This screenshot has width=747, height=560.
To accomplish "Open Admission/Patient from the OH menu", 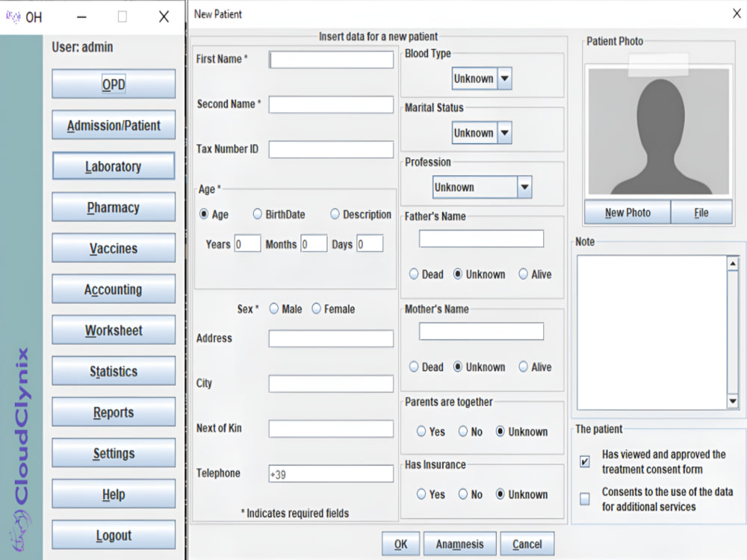I will (x=114, y=125).
